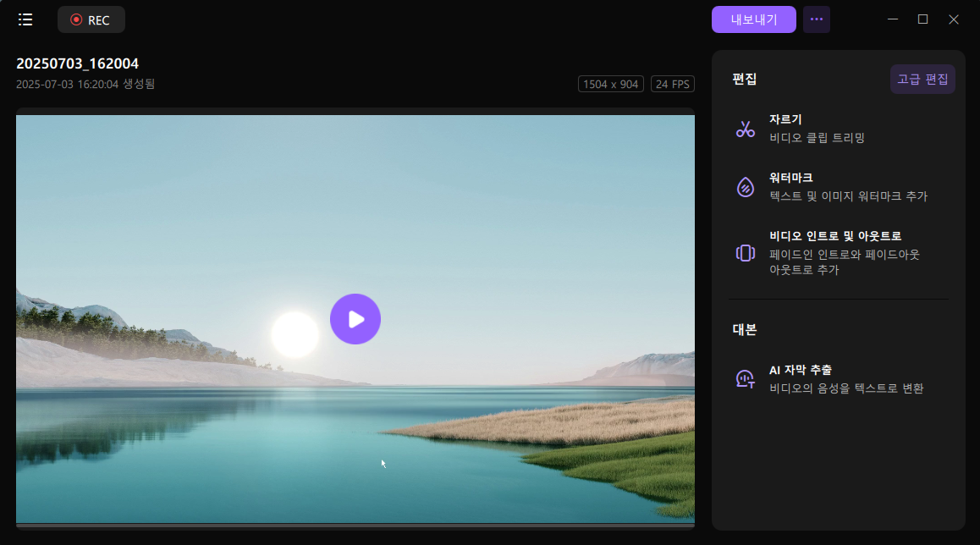The height and width of the screenshot is (545, 980).
Task: Close the recorder window
Action: pyautogui.click(x=954, y=19)
